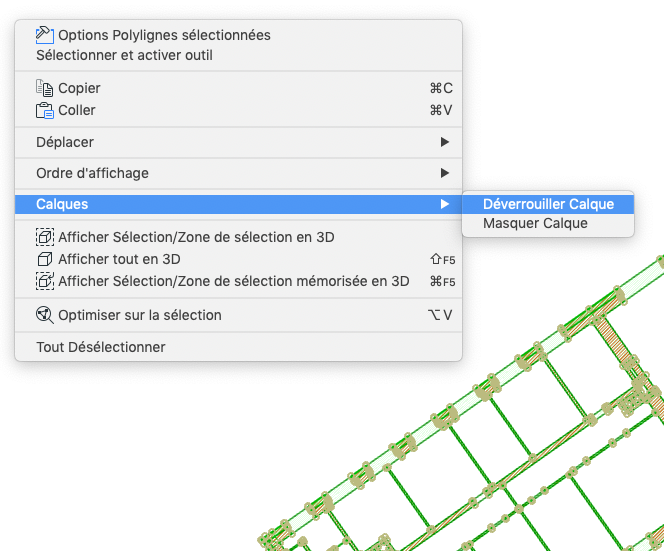Viewport: 664px width, 551px height.
Task: Select the highlighted Calques menu item
Action: [x=238, y=204]
